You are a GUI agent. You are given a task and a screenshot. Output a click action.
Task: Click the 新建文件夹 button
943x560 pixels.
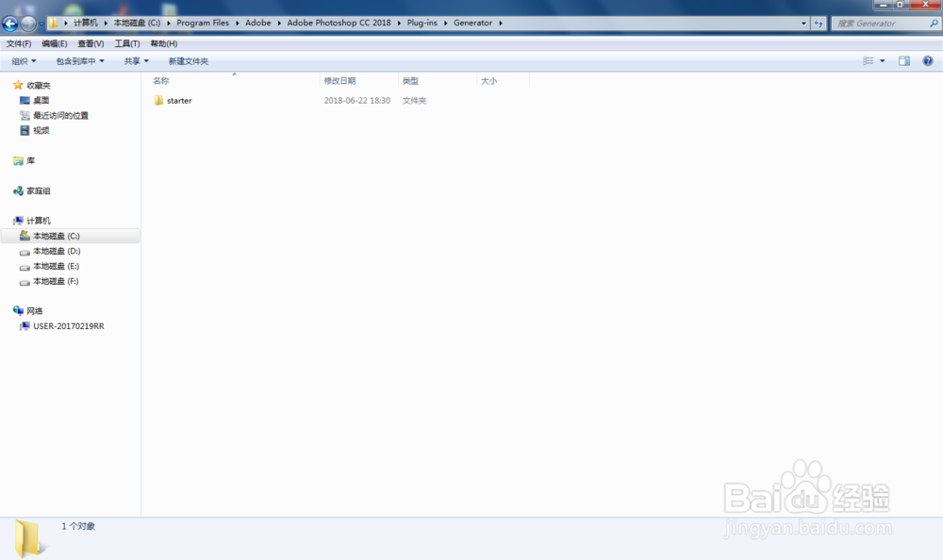[x=189, y=61]
